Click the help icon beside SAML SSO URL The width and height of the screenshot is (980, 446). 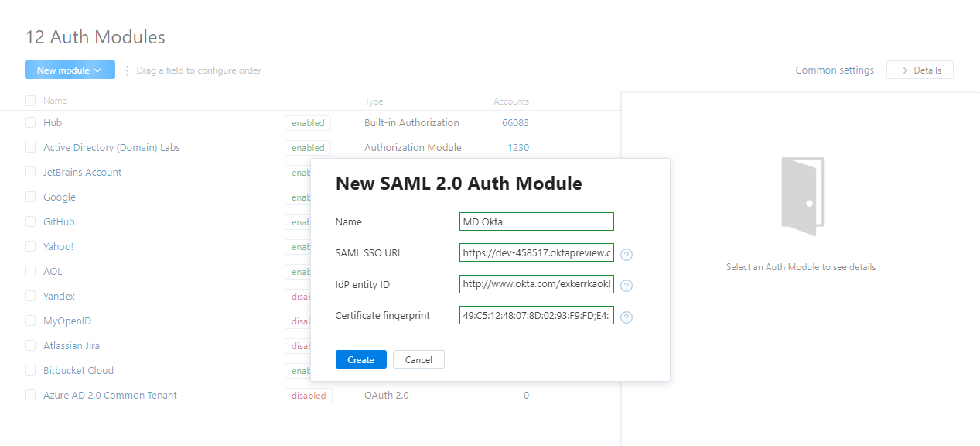tap(626, 253)
